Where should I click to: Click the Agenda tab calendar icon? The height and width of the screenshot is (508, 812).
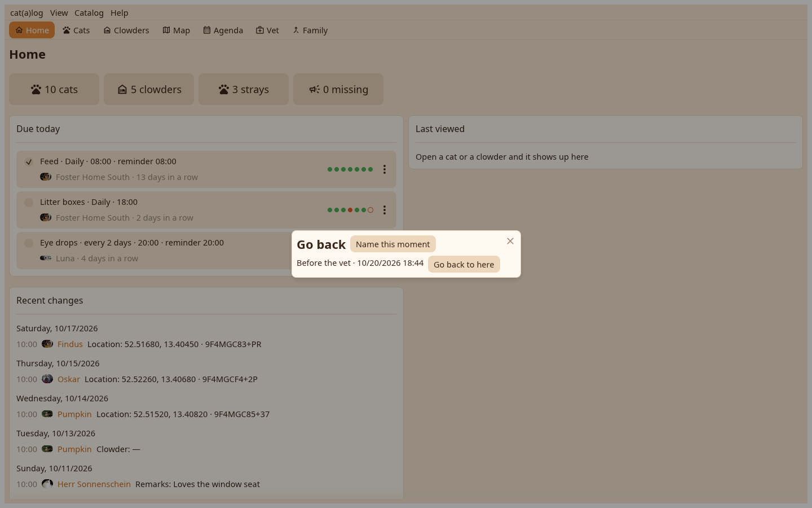(207, 30)
